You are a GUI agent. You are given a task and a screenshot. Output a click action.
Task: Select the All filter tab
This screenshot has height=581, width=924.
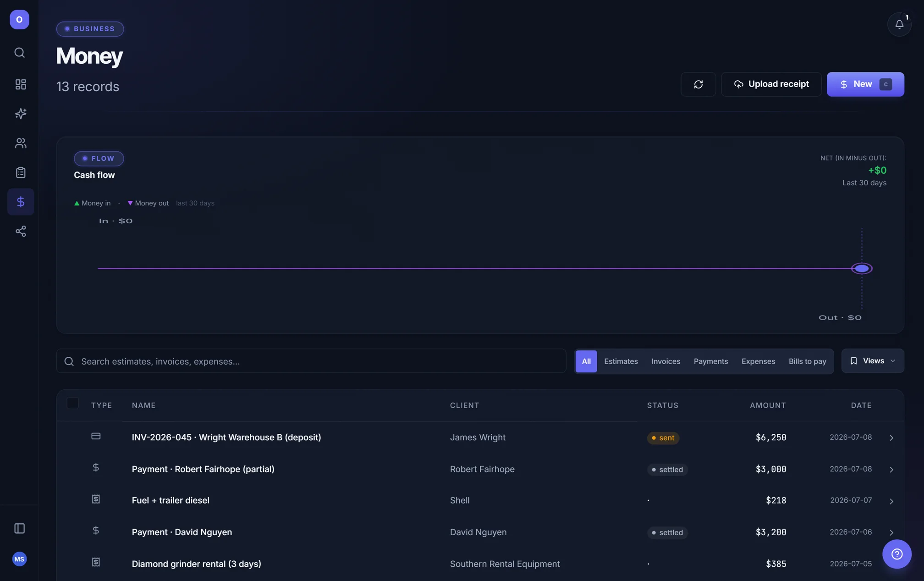586,361
